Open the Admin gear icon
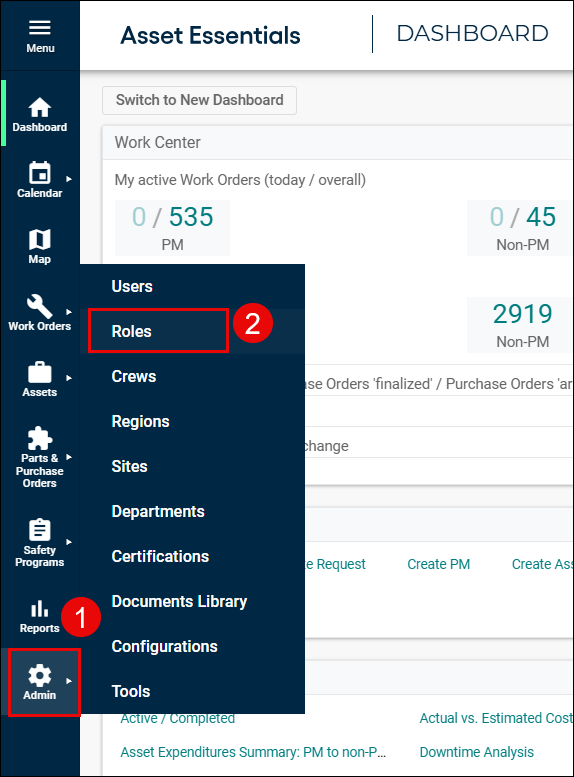Screen dimensions: 574x777 tap(40, 675)
